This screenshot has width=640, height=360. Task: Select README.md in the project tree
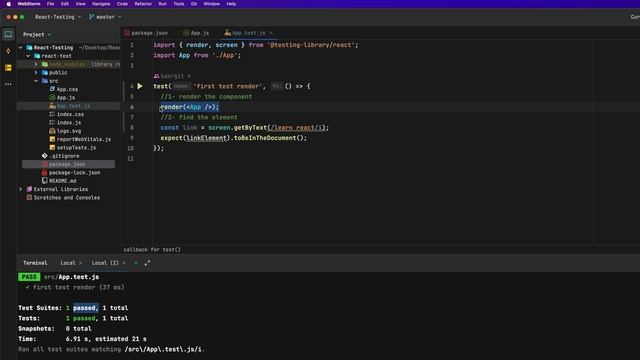click(62, 181)
